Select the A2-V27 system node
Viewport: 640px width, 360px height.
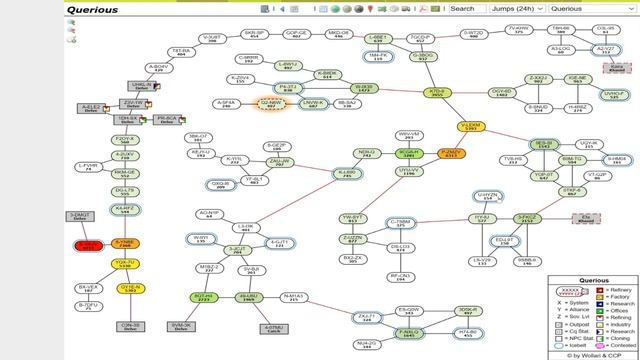(x=606, y=50)
